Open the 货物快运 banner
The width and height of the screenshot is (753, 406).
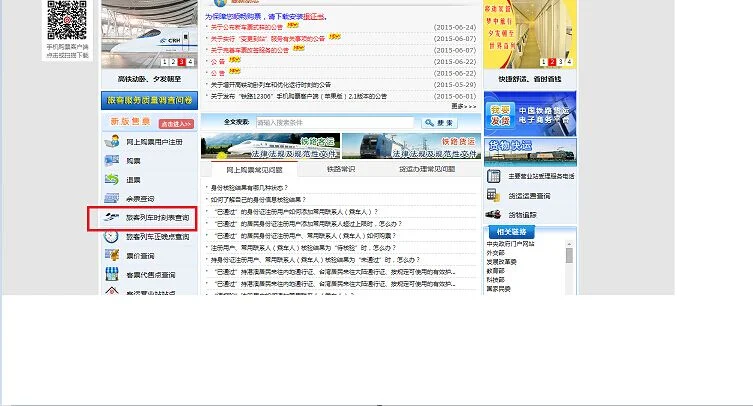click(530, 152)
